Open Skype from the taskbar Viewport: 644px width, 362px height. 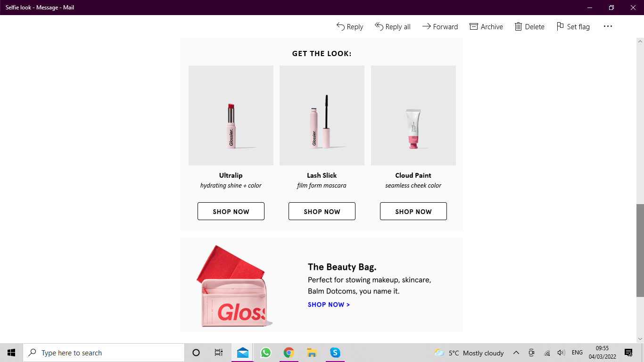coord(335,353)
